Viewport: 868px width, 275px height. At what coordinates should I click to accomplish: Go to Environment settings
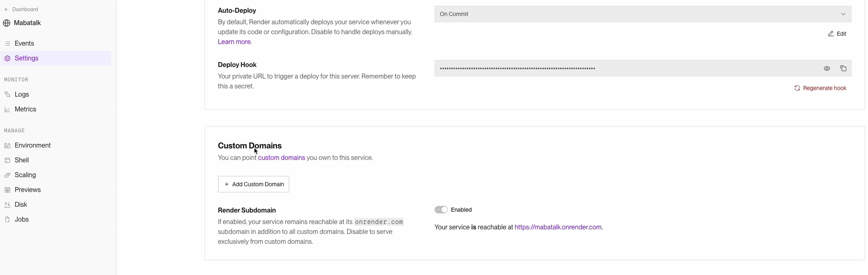(32, 145)
